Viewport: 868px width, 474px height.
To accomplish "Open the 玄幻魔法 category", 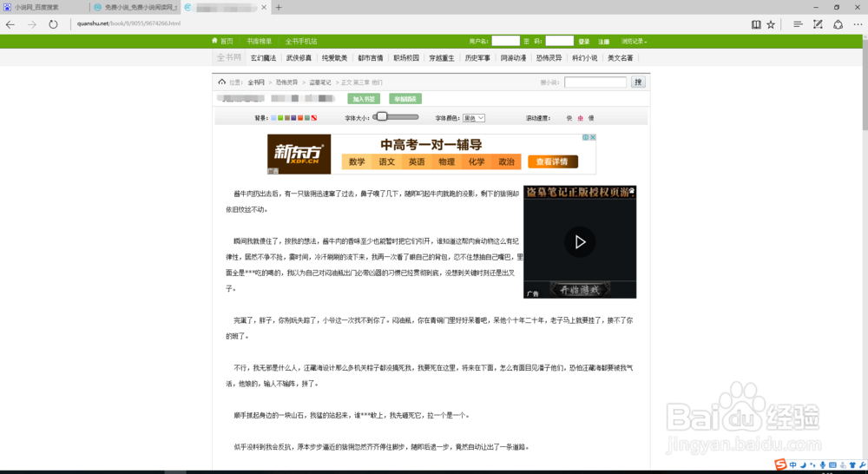I will pyautogui.click(x=263, y=58).
